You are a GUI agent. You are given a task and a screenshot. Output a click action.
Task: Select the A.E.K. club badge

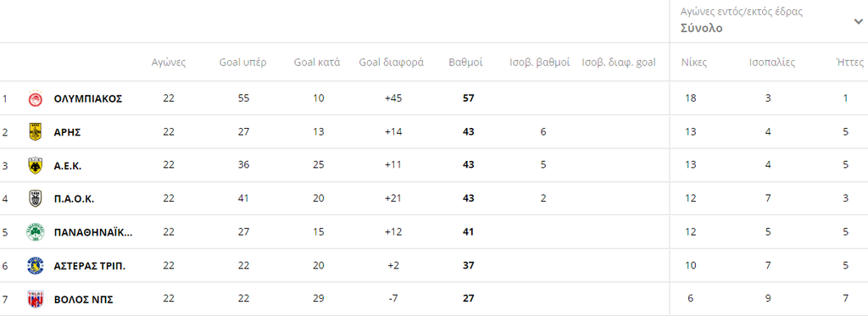pyautogui.click(x=35, y=165)
